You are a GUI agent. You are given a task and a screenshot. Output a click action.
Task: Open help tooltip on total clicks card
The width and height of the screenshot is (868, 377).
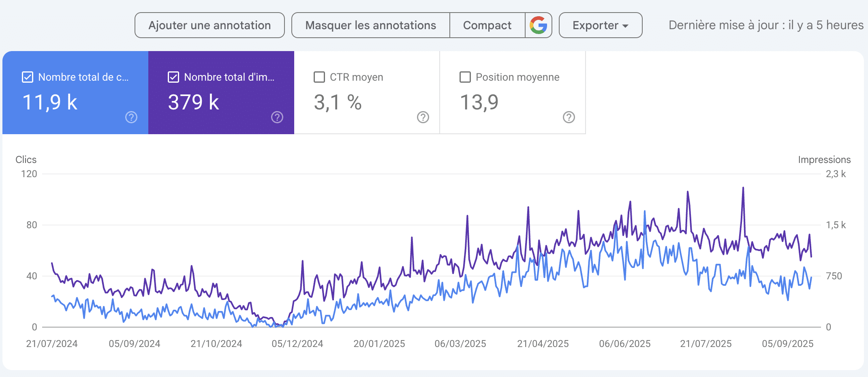click(130, 118)
